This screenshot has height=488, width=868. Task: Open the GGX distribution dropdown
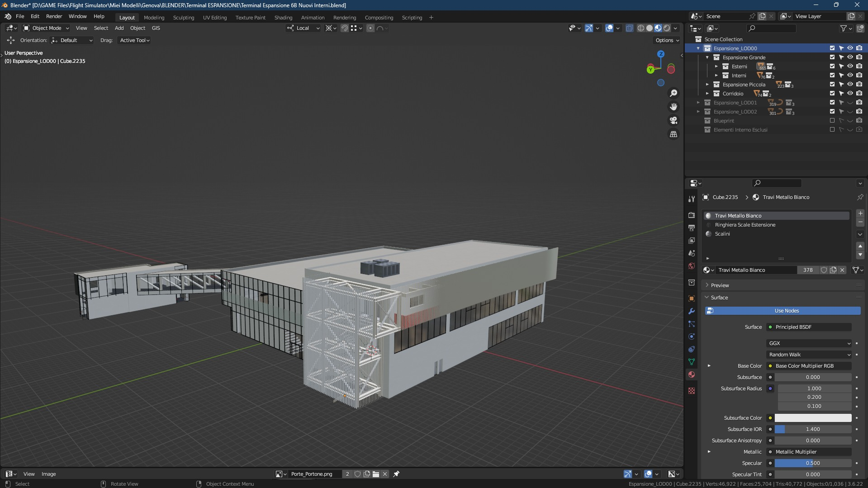click(809, 343)
